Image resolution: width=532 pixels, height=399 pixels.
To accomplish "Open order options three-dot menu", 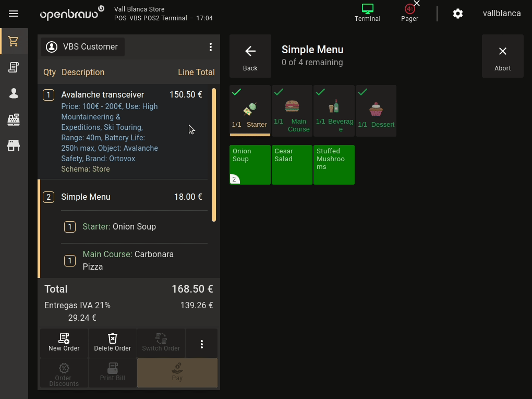I will point(211,47).
